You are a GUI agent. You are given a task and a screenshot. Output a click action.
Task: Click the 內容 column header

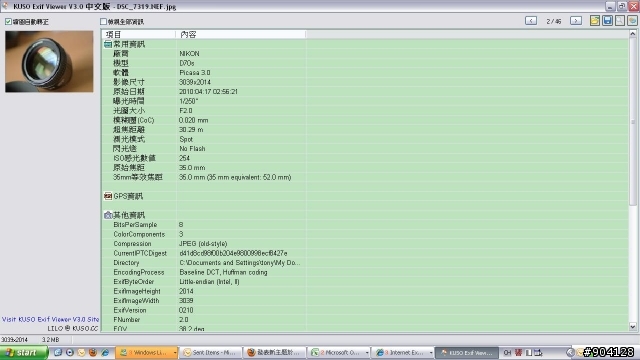pyautogui.click(x=241, y=34)
